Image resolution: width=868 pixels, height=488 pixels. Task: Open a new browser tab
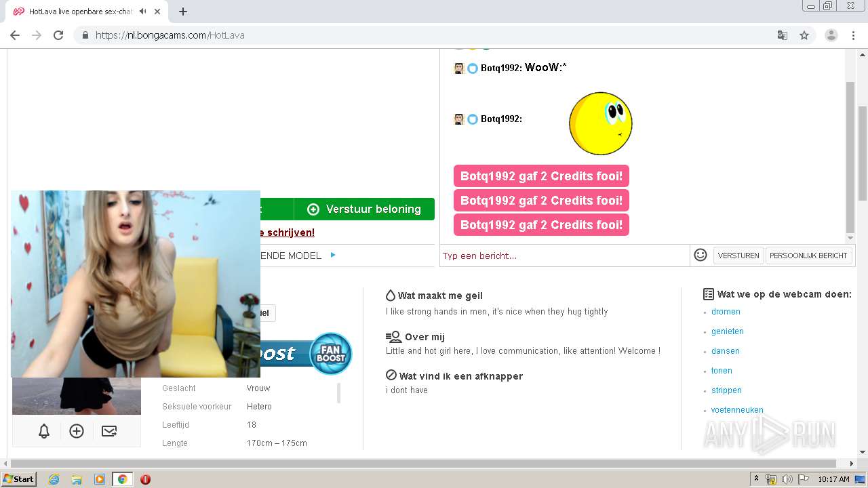coord(182,12)
